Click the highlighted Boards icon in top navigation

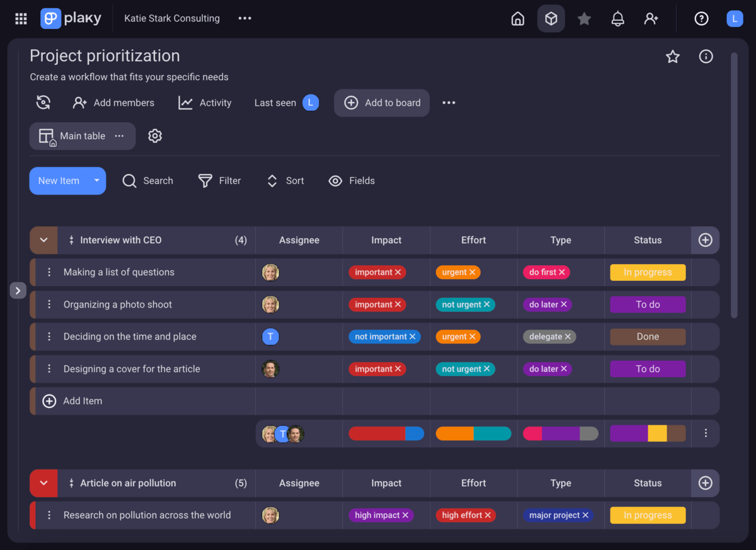551,18
